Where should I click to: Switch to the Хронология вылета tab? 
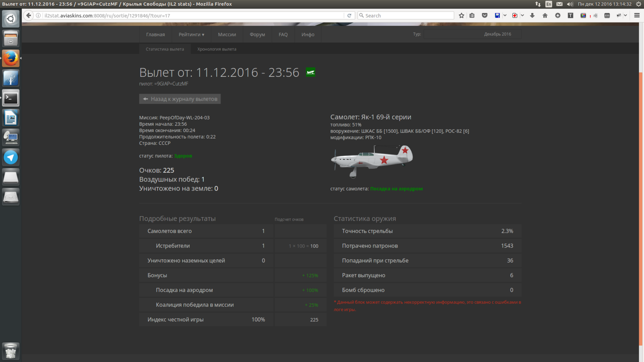pos(217,49)
